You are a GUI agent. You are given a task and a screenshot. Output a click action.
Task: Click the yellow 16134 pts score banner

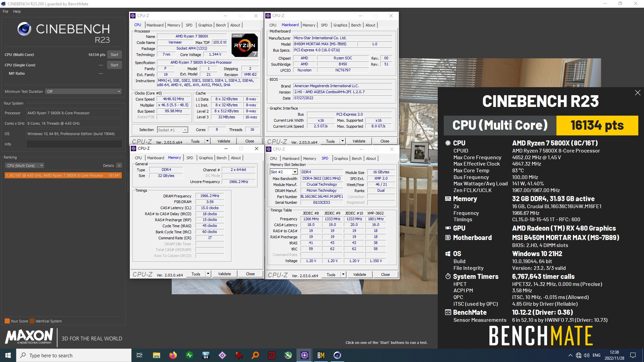[x=597, y=125]
